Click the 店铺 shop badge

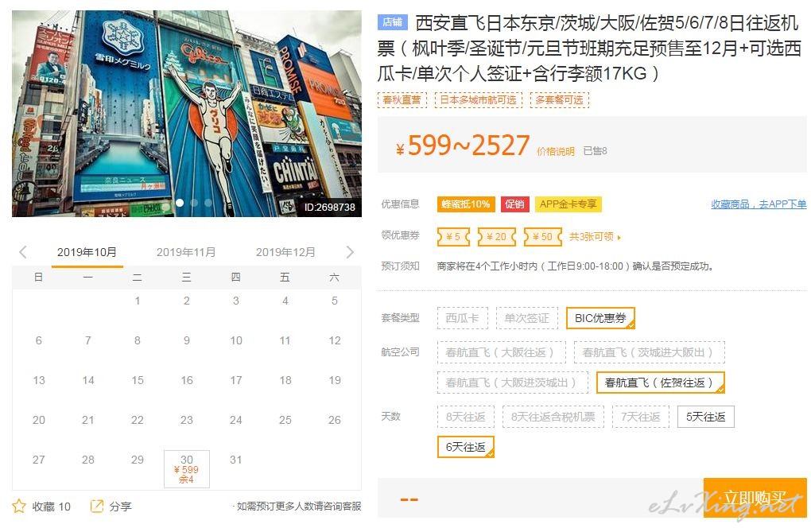tap(393, 21)
